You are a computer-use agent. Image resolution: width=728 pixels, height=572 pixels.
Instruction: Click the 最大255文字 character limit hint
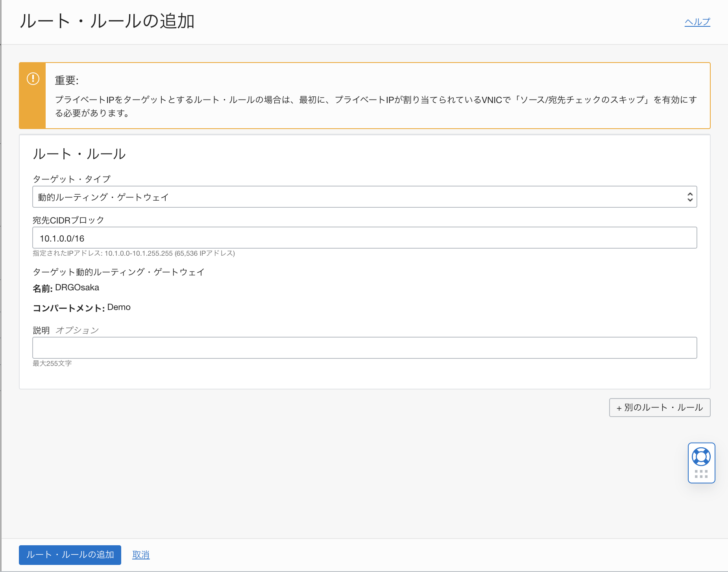tap(52, 363)
